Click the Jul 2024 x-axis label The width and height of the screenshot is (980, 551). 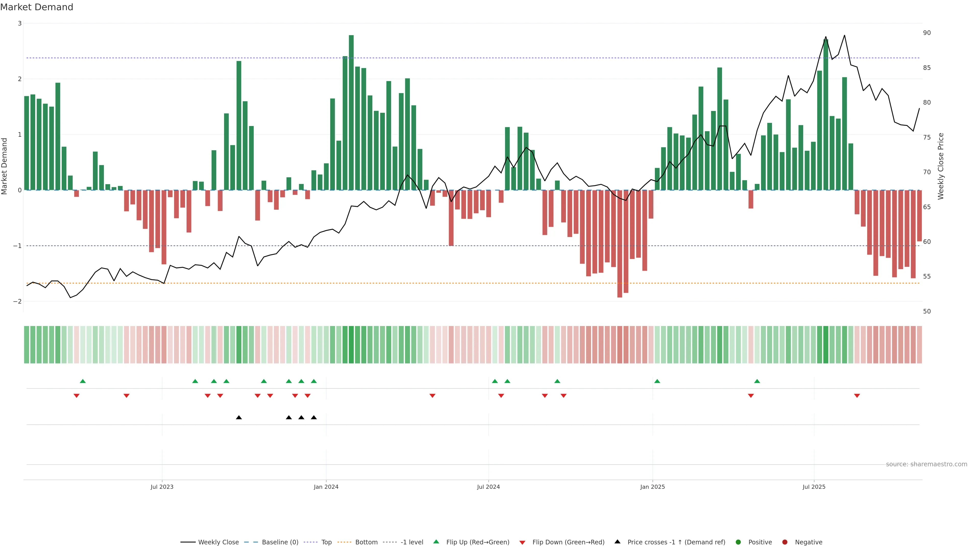pos(488,487)
